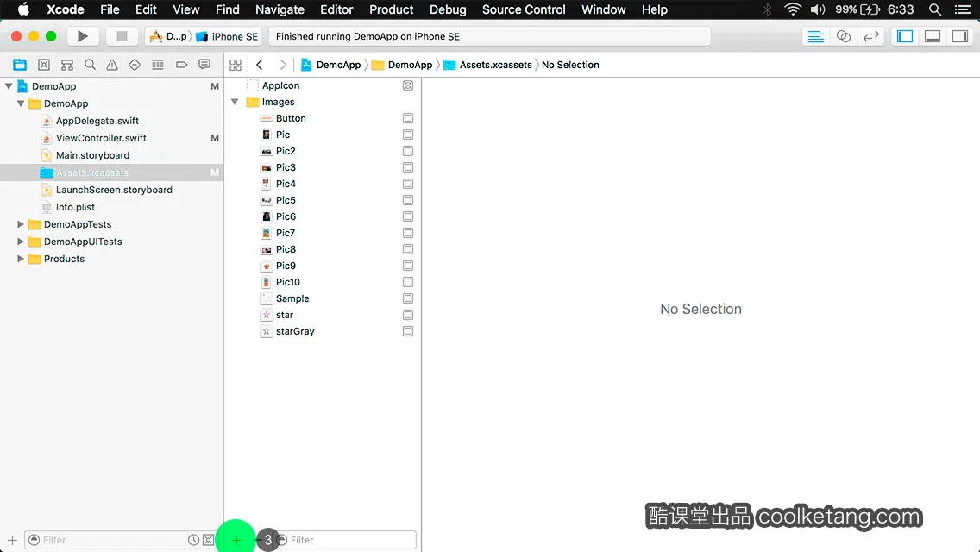Open the scheme selector D...p
980x552 pixels.
pos(169,36)
